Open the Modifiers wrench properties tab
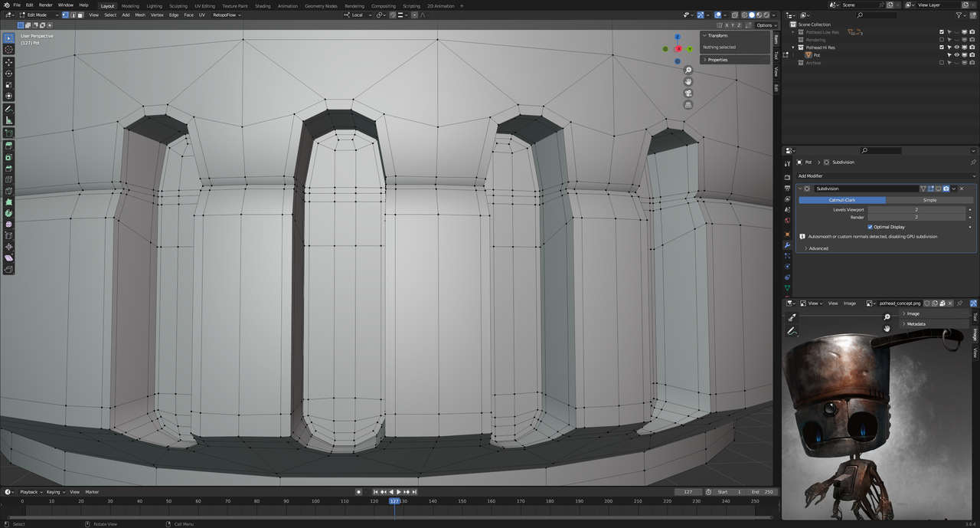This screenshot has height=528, width=980. click(787, 244)
